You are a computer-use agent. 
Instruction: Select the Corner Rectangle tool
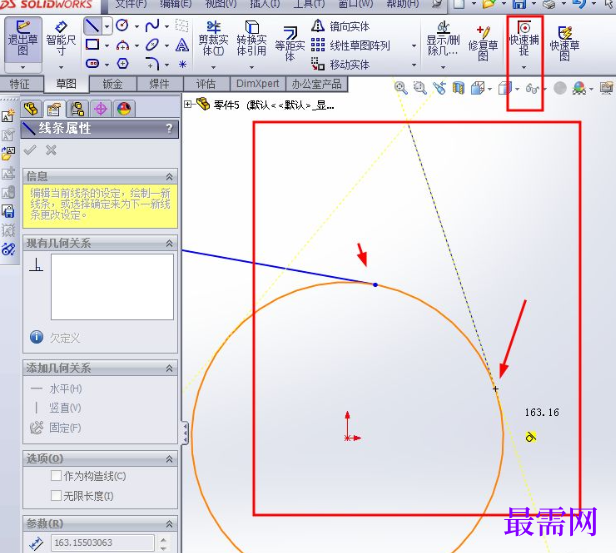[x=92, y=45]
